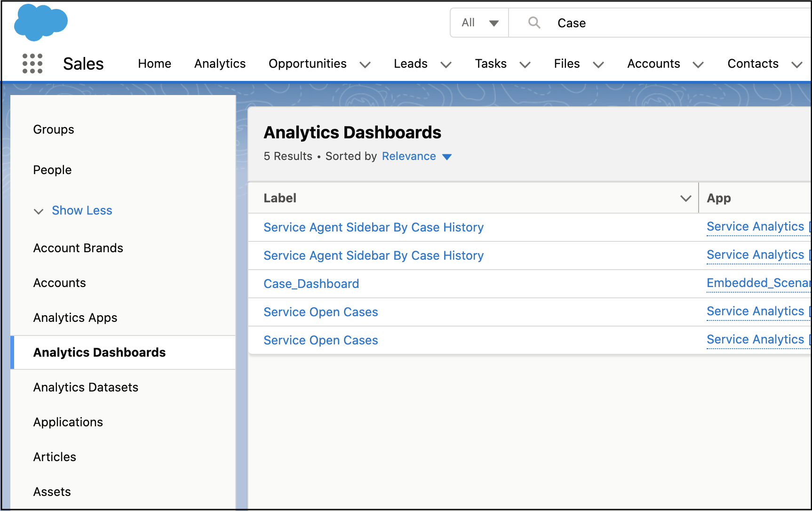Click the Label column header text
This screenshot has width=812, height=511.
point(280,198)
